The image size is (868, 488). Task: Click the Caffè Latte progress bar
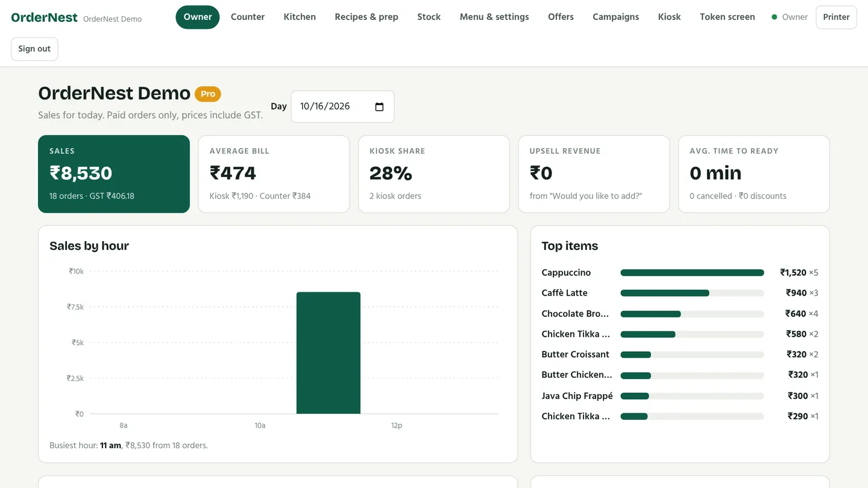pyautogui.click(x=692, y=293)
